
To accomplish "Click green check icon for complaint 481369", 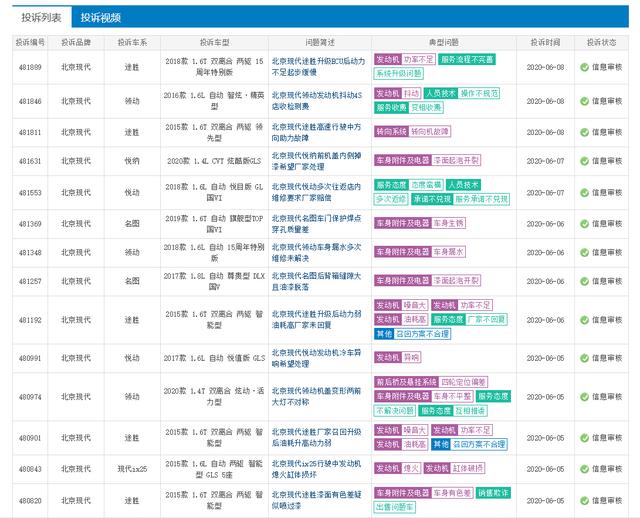I will pos(584,224).
